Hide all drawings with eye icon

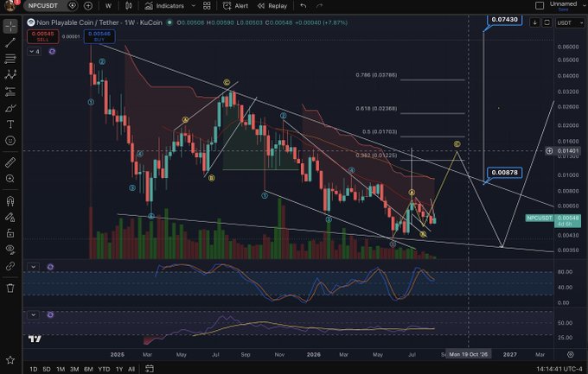tap(10, 250)
